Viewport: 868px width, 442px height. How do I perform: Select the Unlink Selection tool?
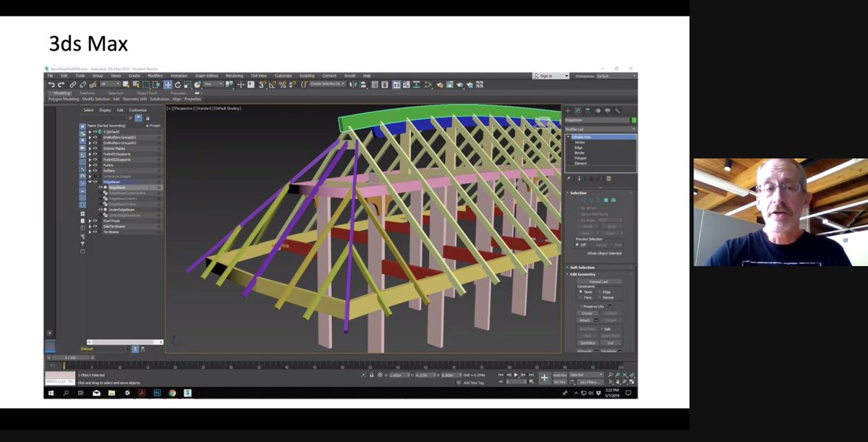(x=82, y=84)
